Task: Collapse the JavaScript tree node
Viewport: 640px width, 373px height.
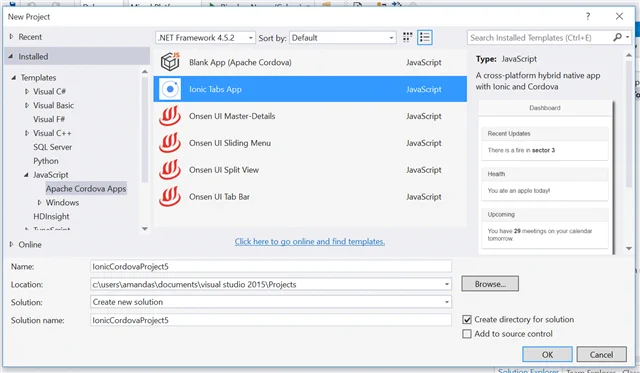Action: click(x=26, y=175)
